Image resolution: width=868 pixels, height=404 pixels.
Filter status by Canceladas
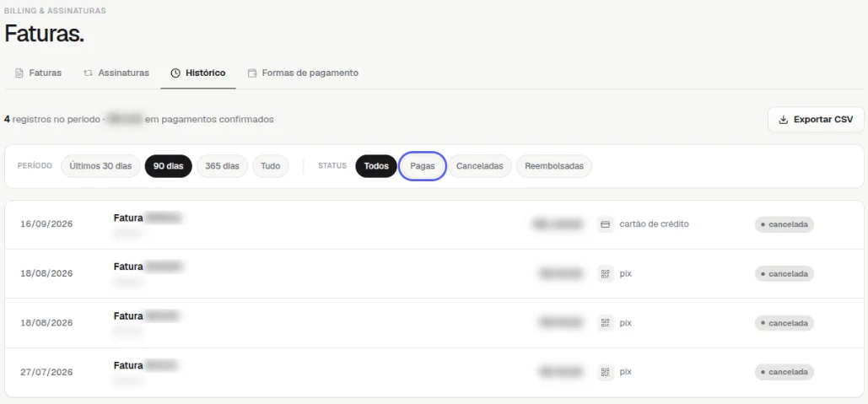click(480, 166)
